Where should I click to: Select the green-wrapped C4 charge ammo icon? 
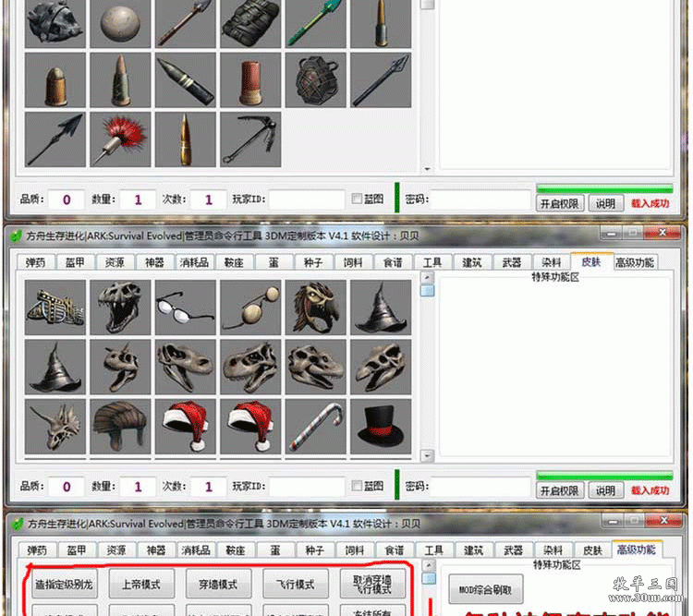pos(250,23)
